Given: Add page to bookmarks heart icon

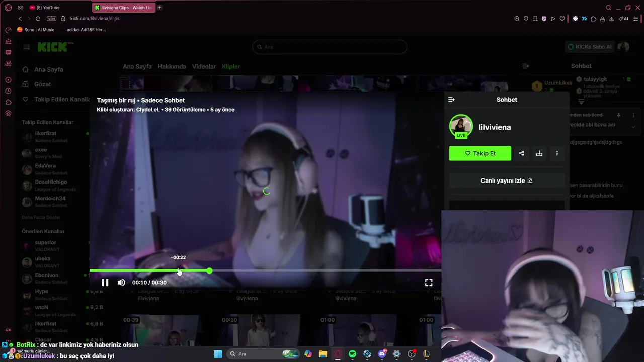Looking at the screenshot, I should click(562, 19).
